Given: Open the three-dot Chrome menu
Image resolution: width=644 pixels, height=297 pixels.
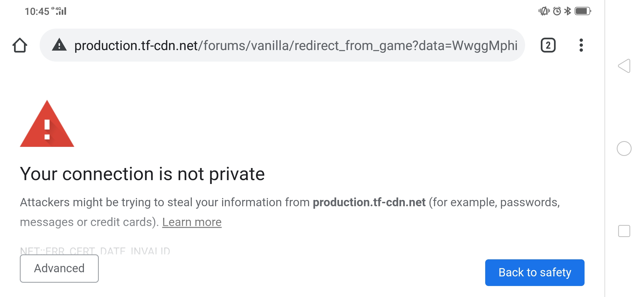Looking at the screenshot, I should [581, 45].
